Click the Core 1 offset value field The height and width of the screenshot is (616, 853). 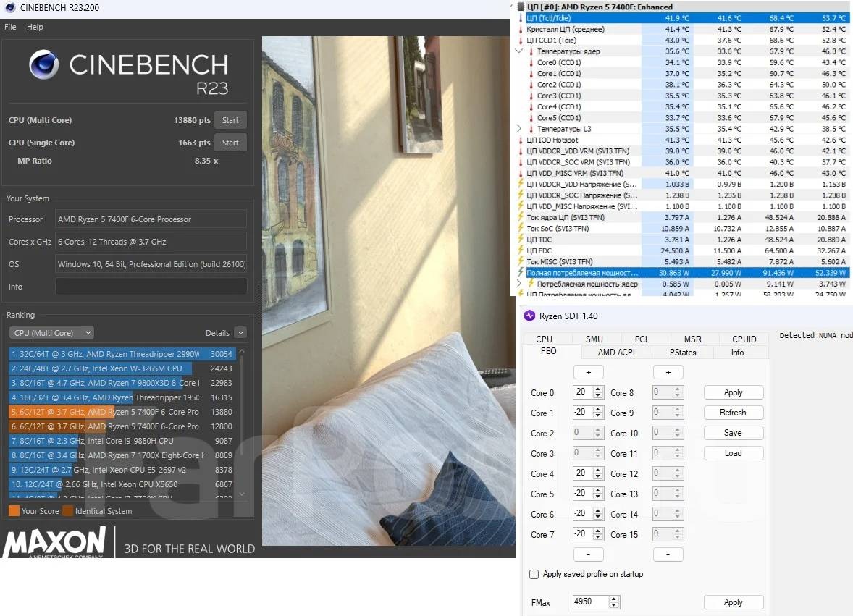[583, 413]
